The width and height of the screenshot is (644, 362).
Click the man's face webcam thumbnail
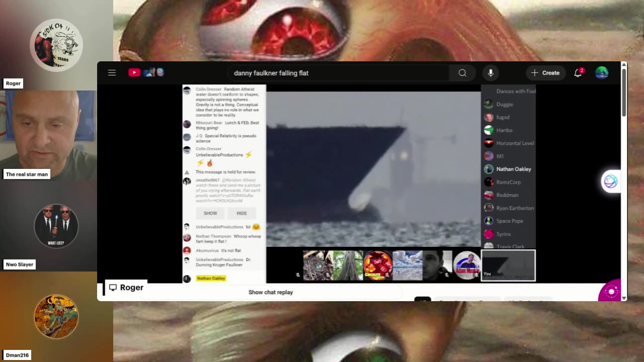437,265
